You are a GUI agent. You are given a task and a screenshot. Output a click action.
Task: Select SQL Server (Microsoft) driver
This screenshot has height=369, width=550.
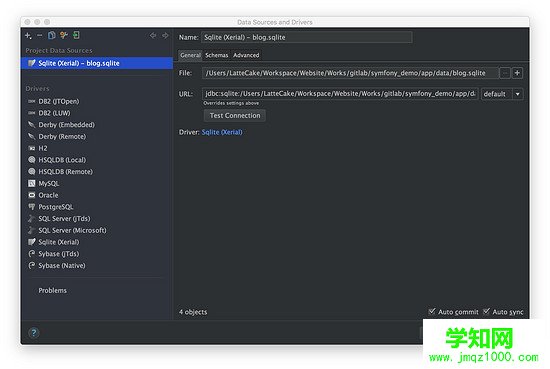pyautogui.click(x=72, y=230)
